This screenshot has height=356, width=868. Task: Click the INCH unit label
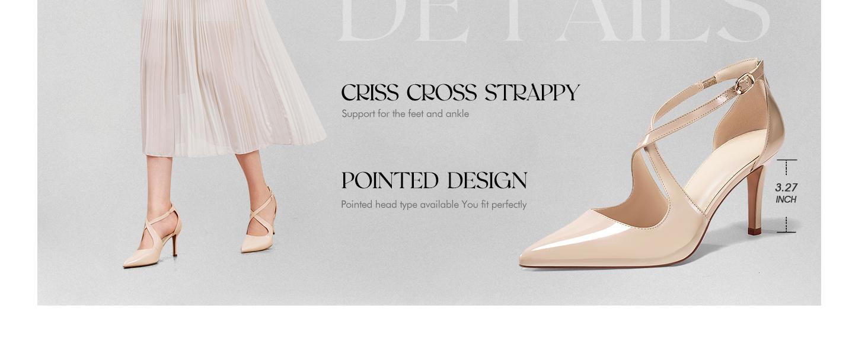(786, 200)
